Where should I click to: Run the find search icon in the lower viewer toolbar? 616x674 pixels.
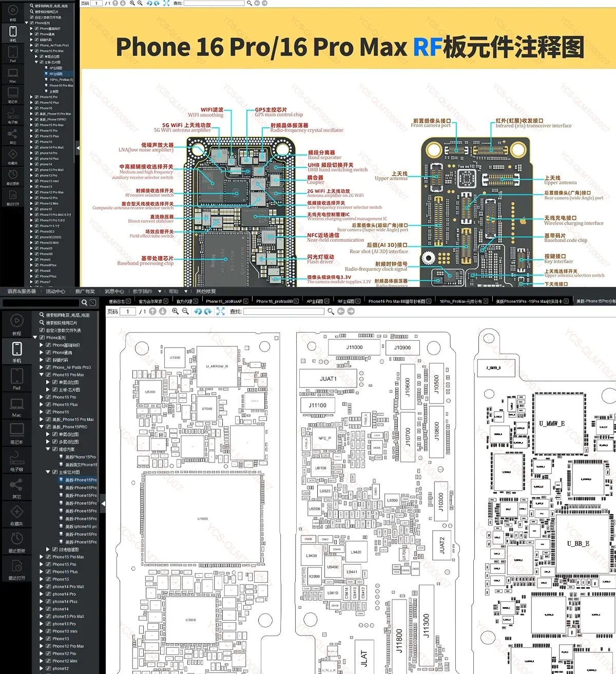331,312
